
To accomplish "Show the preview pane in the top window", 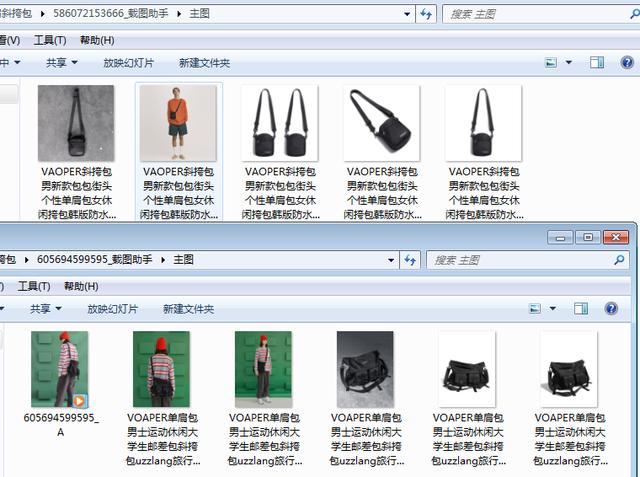I will click(597, 63).
